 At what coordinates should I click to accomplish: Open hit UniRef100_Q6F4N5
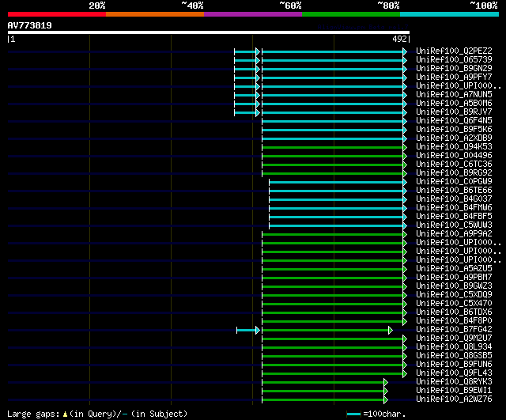pos(454,121)
